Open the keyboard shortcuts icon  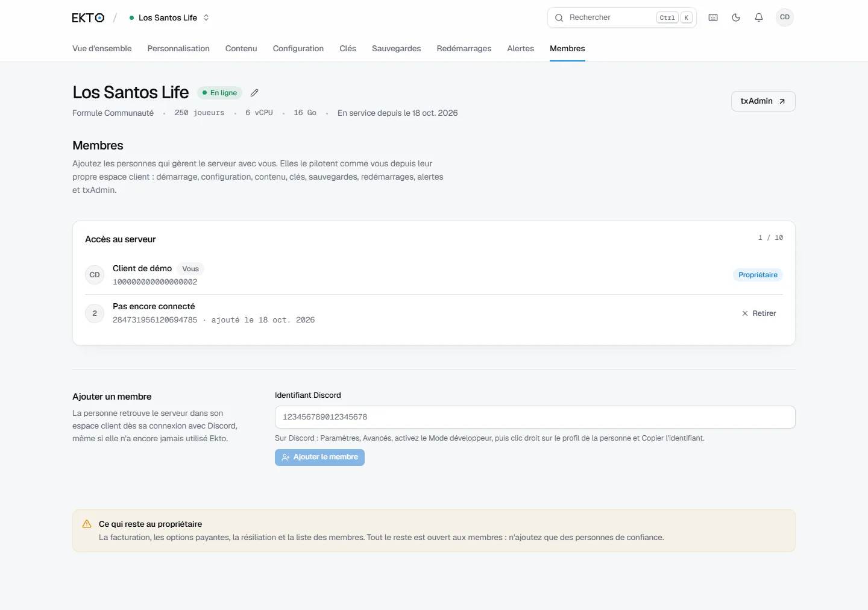[713, 17]
